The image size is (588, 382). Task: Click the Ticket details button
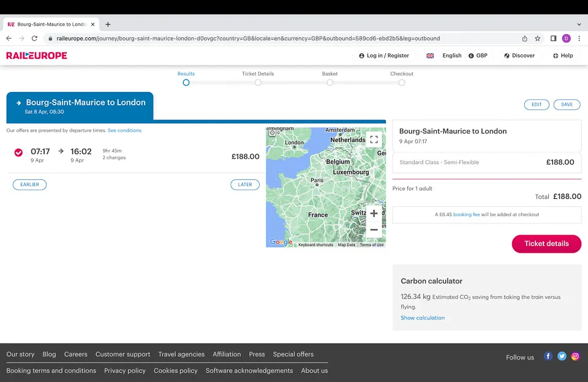click(x=546, y=244)
